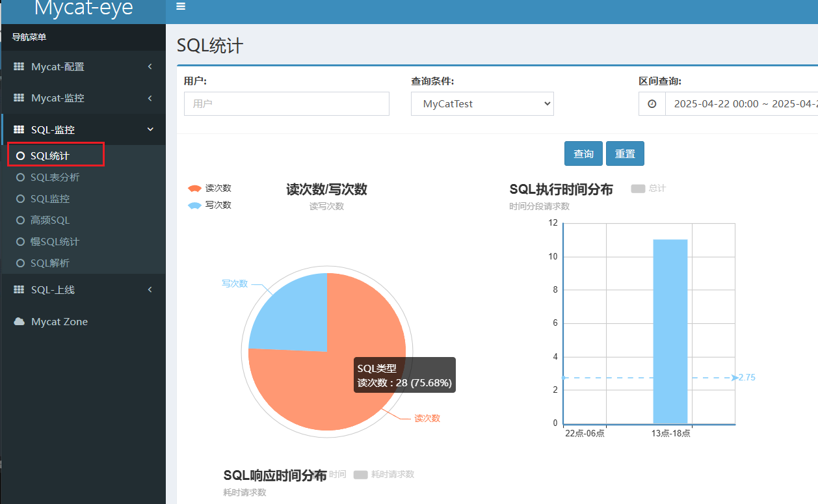Click the hamburger sidebar toggle icon
Viewport: 818px width, 504px height.
(x=181, y=7)
